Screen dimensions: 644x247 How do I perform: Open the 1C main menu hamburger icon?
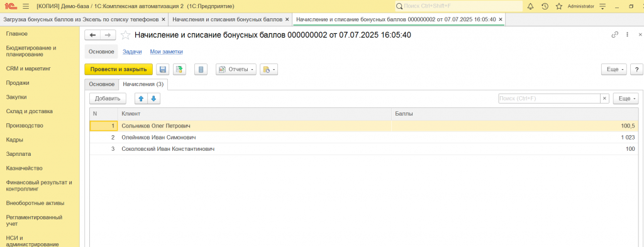(x=25, y=6)
